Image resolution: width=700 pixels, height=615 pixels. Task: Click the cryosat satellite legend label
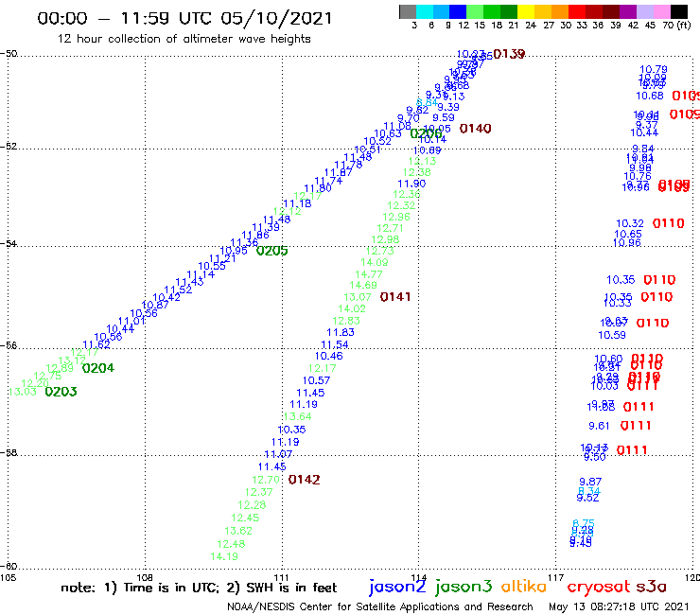tap(599, 588)
